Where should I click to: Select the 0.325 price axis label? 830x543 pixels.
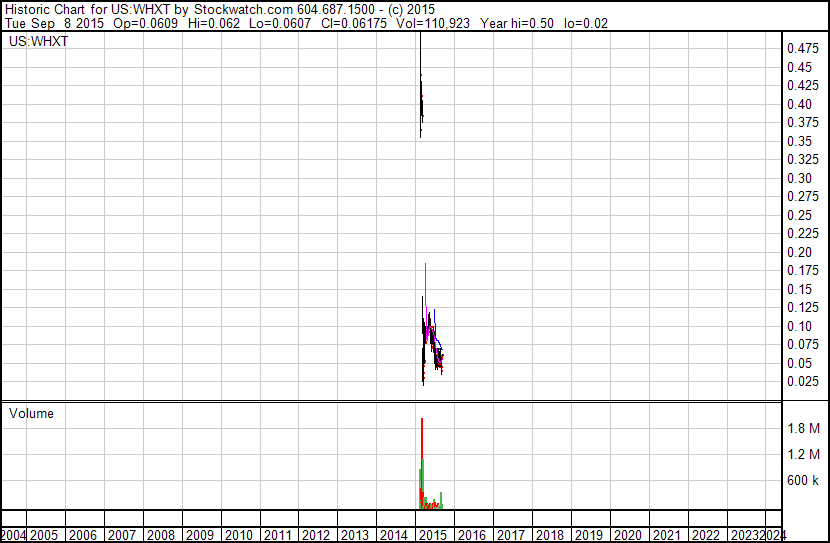pos(802,159)
